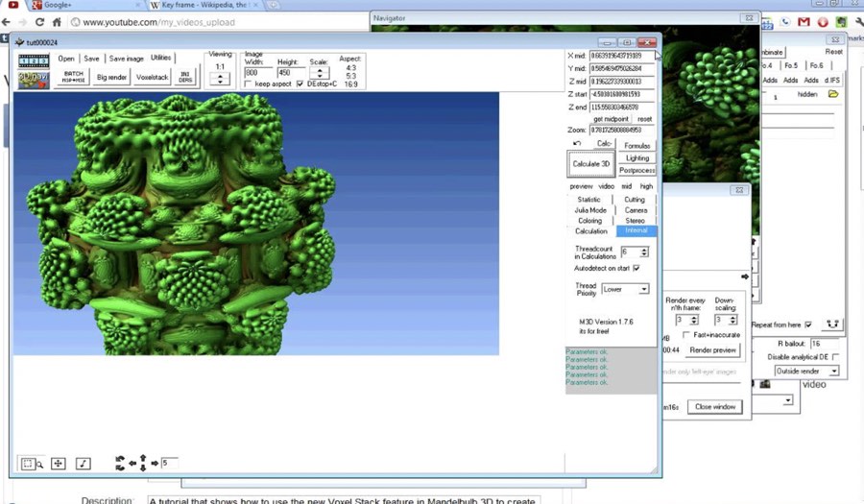Image resolution: width=864 pixels, height=504 pixels.
Task: Activate the four-arrow move image tool
Action: [x=58, y=464]
